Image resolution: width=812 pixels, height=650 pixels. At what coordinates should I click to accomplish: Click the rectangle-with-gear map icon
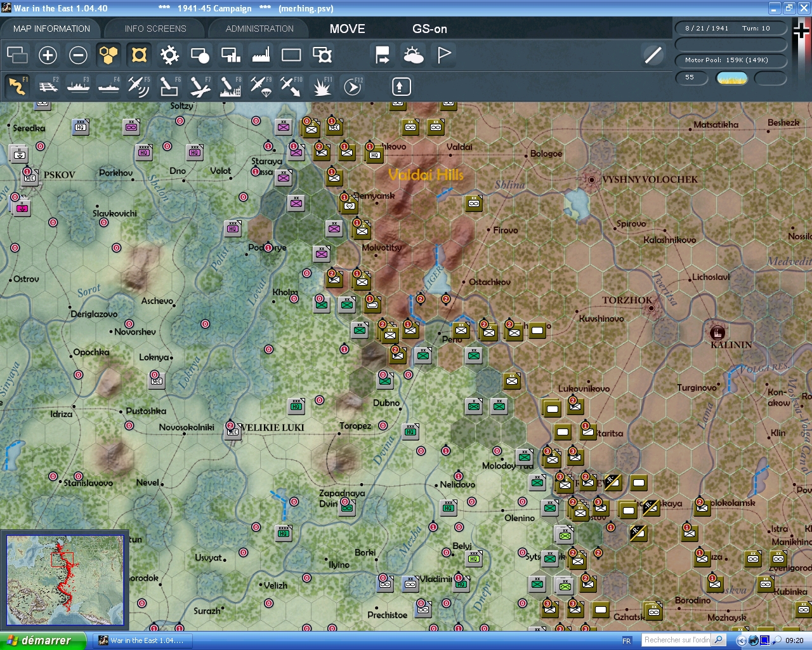click(322, 55)
